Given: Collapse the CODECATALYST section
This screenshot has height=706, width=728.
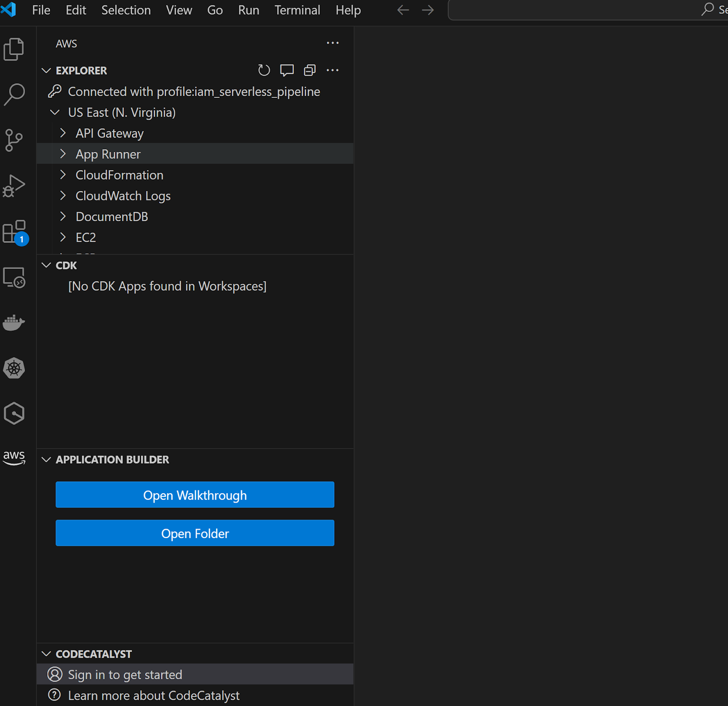Looking at the screenshot, I should 46,654.
